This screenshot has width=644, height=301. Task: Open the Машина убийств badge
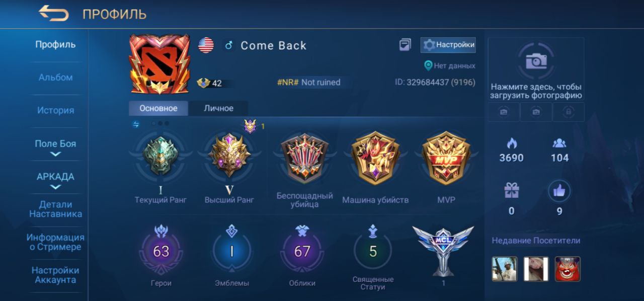[x=375, y=159]
